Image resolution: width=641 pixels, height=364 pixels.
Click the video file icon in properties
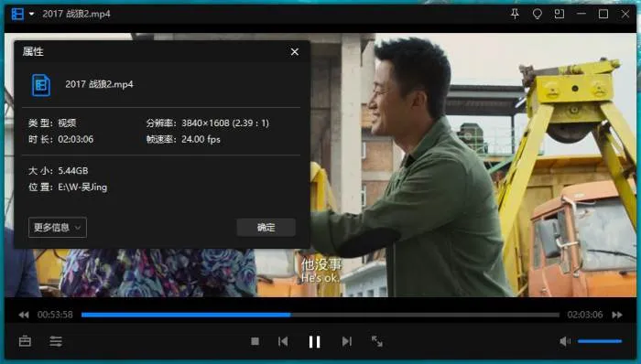41,85
